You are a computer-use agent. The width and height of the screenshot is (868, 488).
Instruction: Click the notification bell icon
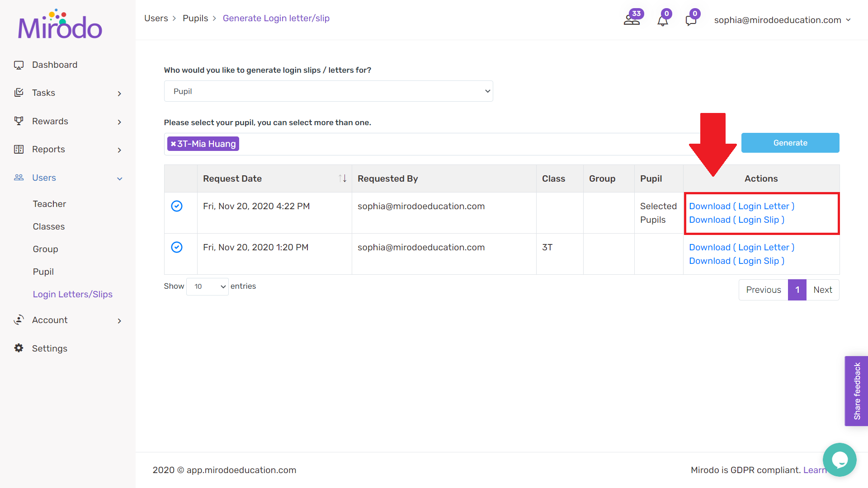[663, 20]
